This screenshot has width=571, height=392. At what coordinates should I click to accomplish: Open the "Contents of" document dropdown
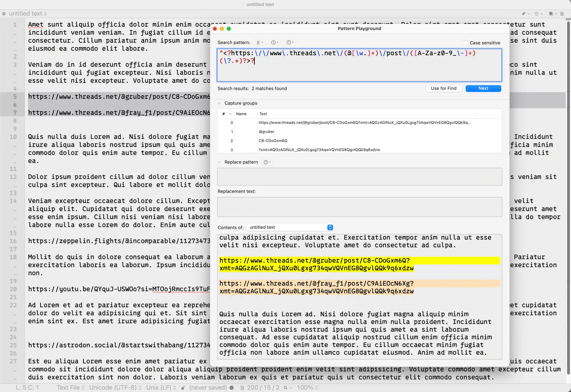pos(330,227)
